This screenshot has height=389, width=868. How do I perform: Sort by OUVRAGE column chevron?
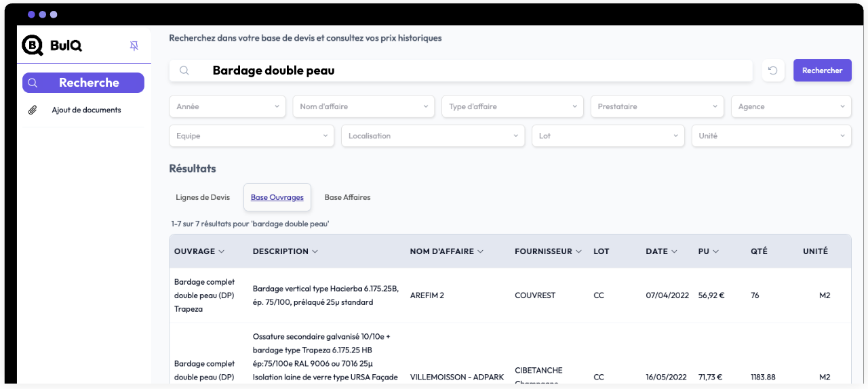(222, 251)
